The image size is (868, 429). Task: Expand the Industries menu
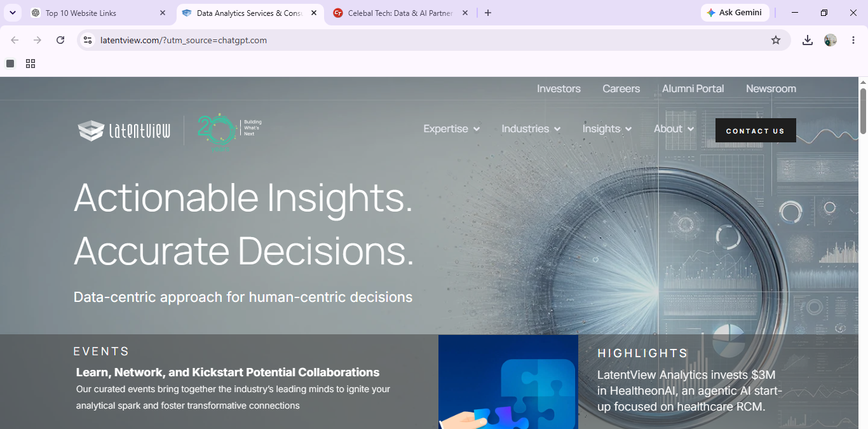point(531,129)
